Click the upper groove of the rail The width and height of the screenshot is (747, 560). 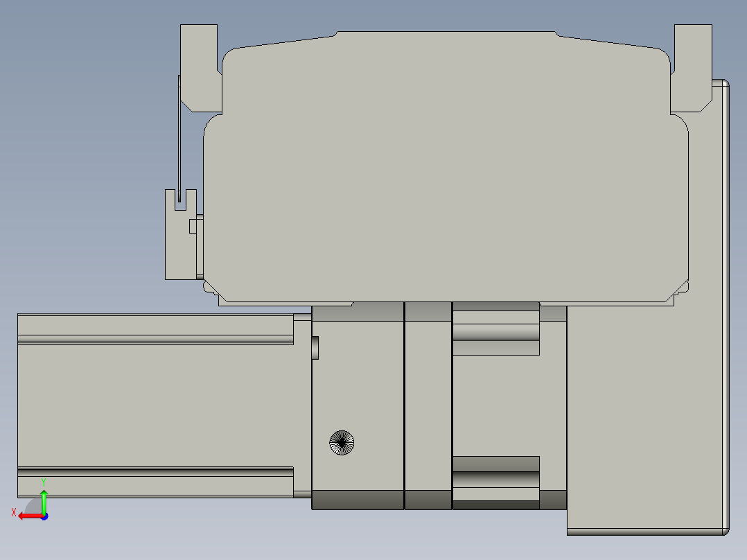tap(155, 340)
